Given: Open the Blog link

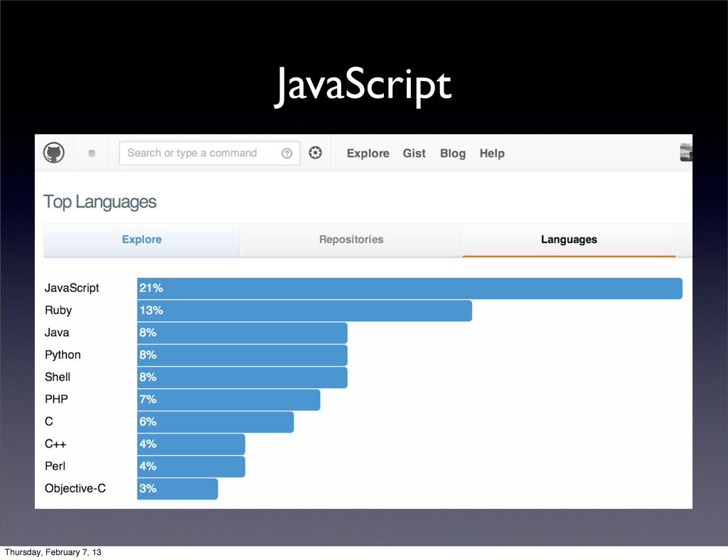Looking at the screenshot, I should pos(453,153).
